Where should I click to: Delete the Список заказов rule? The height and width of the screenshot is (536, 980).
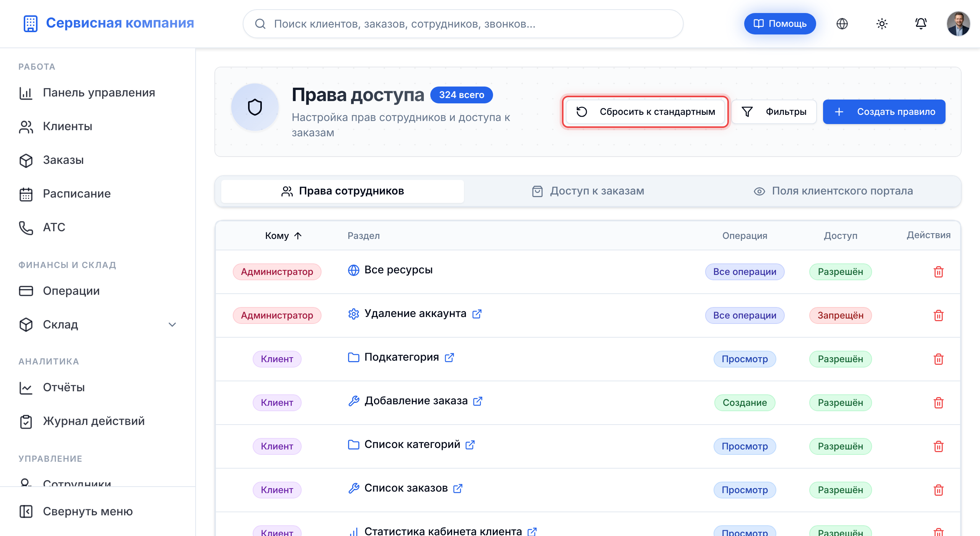coord(938,490)
